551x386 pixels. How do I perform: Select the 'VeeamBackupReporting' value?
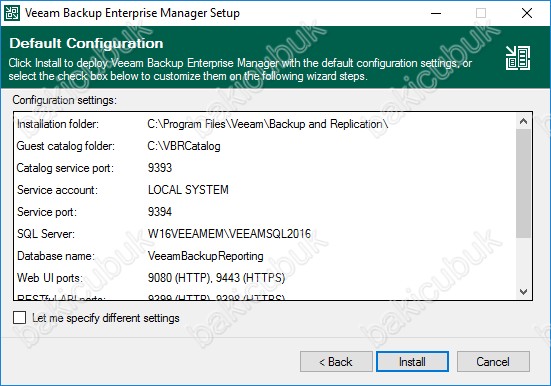206,256
